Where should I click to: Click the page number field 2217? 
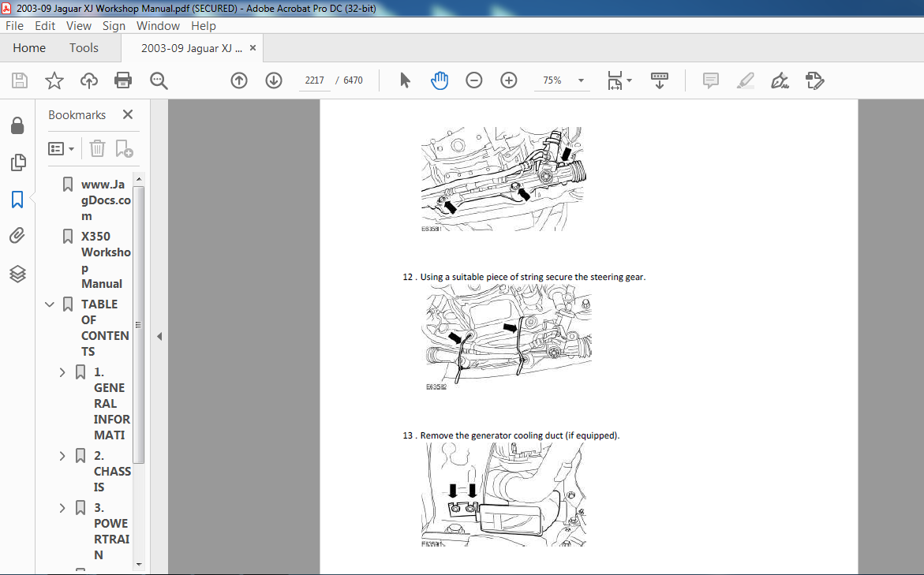(x=314, y=80)
